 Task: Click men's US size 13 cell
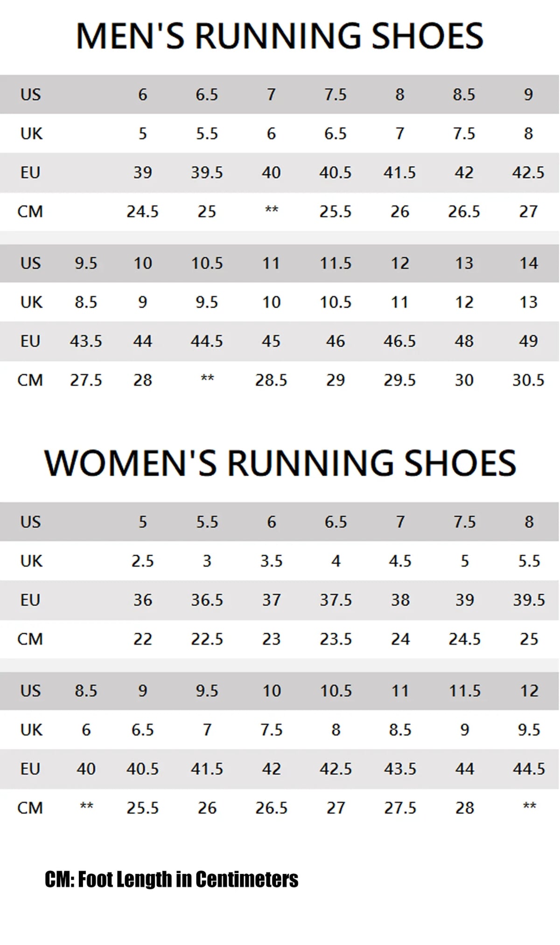(464, 263)
